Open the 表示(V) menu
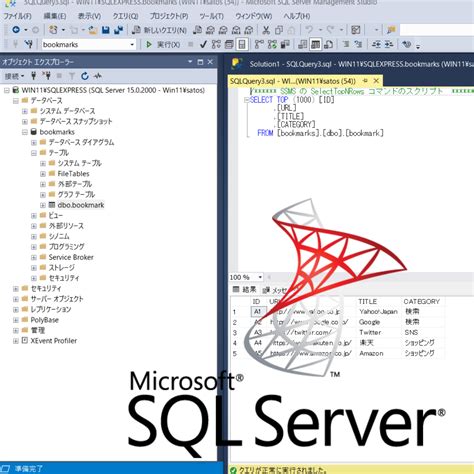474x474 pixels. 89,16
